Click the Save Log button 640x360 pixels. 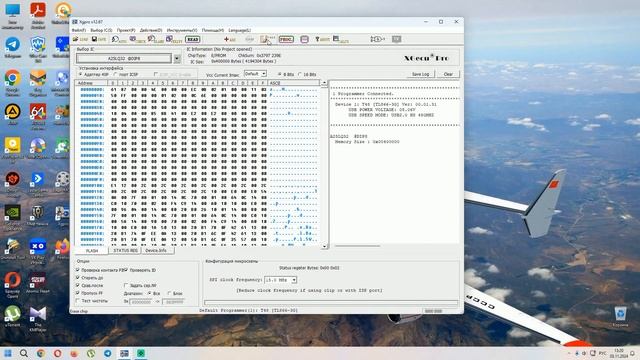coord(420,74)
